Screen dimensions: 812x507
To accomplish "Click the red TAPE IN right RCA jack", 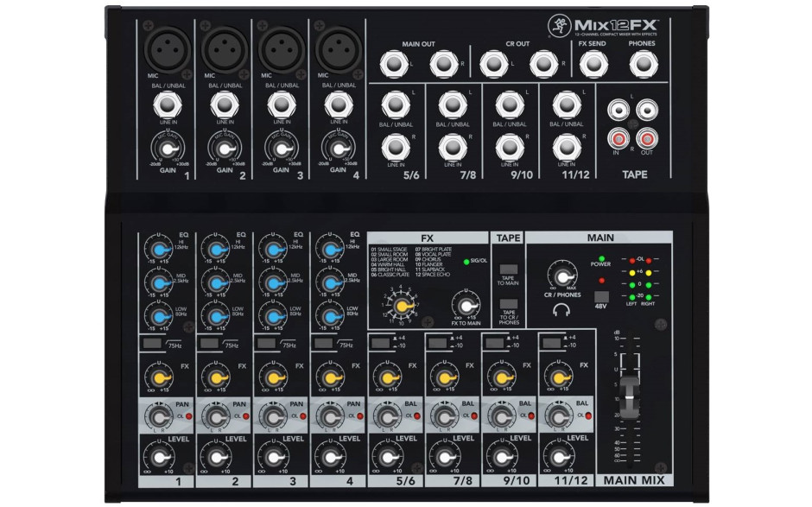I will [619, 139].
